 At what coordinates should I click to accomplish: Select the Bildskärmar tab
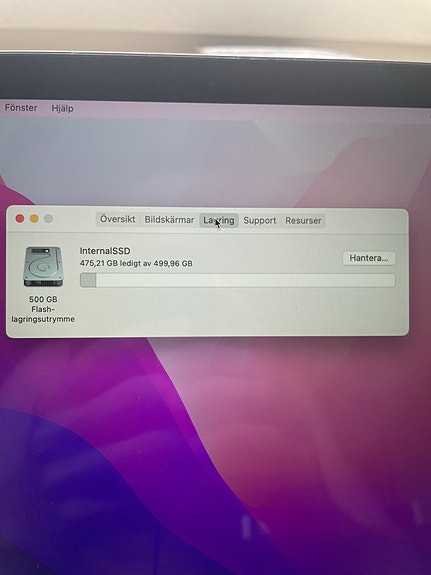click(169, 220)
